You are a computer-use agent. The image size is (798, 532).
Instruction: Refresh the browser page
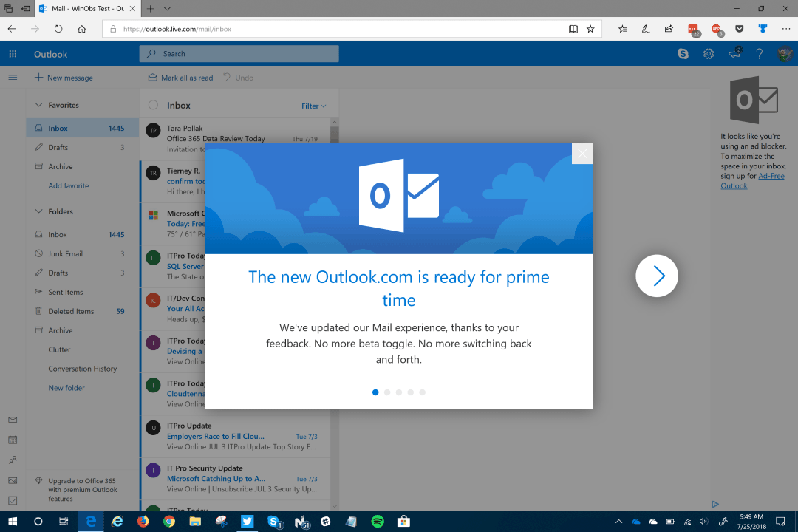58,29
